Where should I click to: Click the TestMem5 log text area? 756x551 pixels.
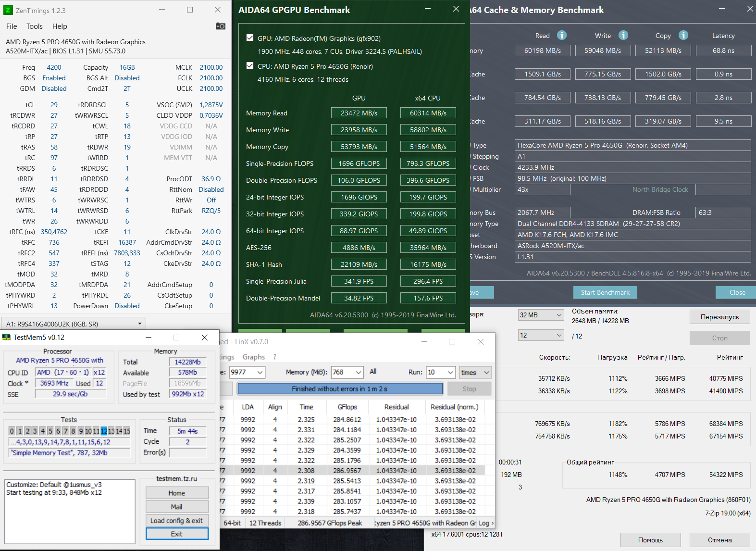pos(70,511)
